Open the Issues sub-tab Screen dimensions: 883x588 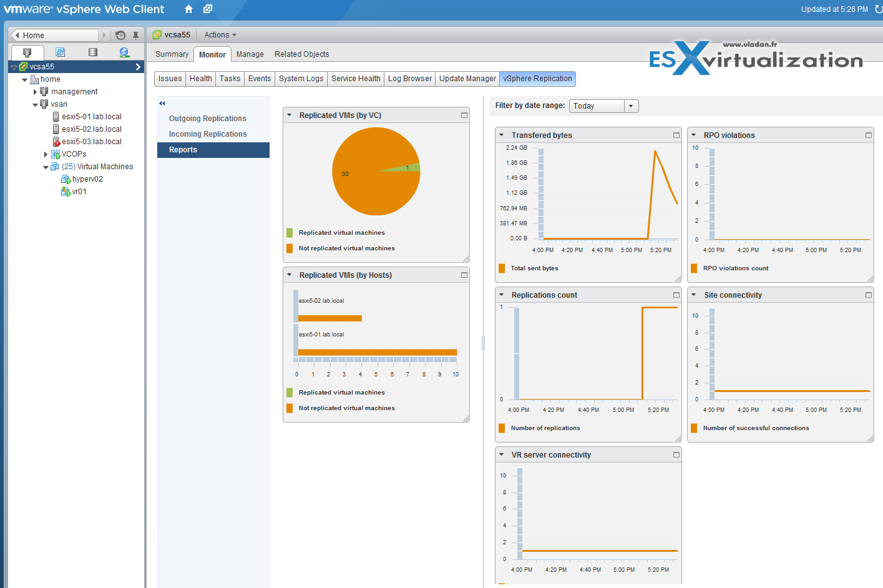click(x=170, y=79)
